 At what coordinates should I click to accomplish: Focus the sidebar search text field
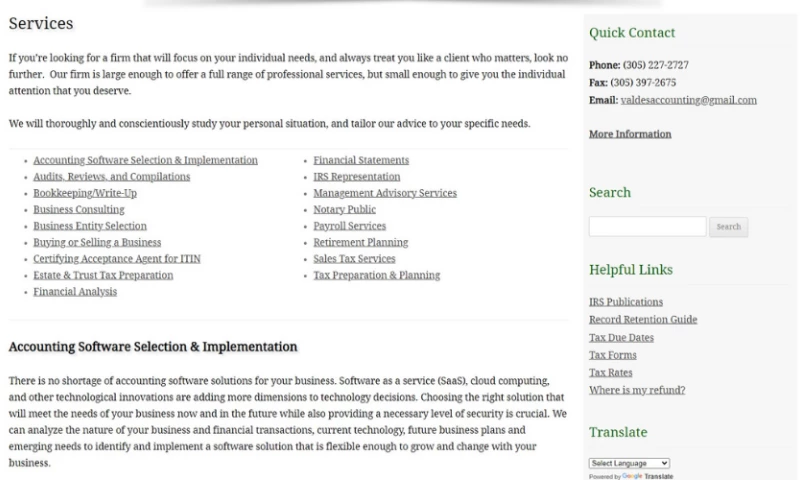[647, 227]
